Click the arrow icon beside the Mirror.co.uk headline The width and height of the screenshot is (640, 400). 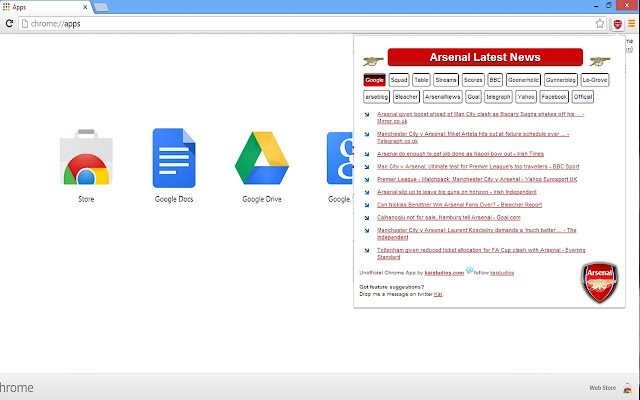pos(367,115)
